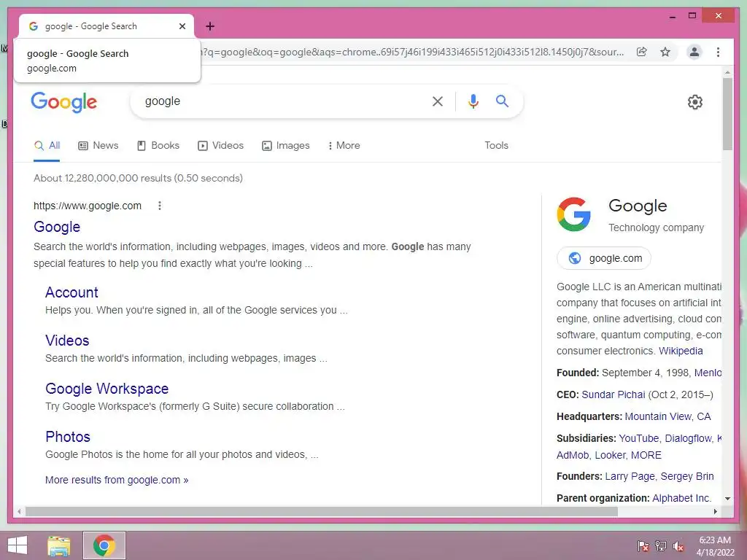Open three-dot options next to www.google.com result
The image size is (747, 560).
[x=160, y=206]
